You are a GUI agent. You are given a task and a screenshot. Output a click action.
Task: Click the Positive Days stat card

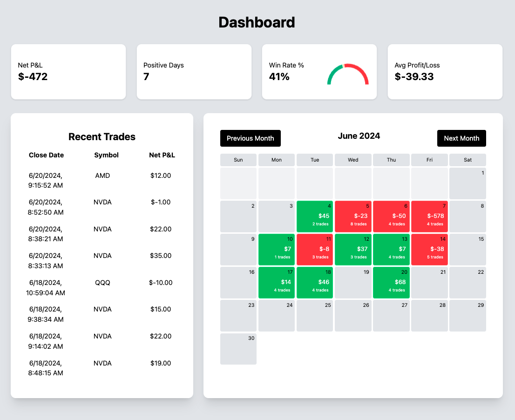(194, 72)
